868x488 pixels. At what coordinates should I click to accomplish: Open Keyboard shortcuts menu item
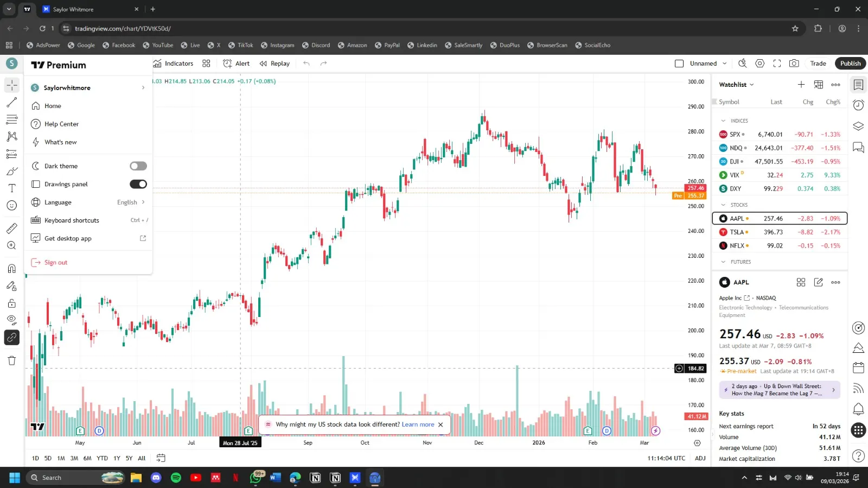click(88, 220)
